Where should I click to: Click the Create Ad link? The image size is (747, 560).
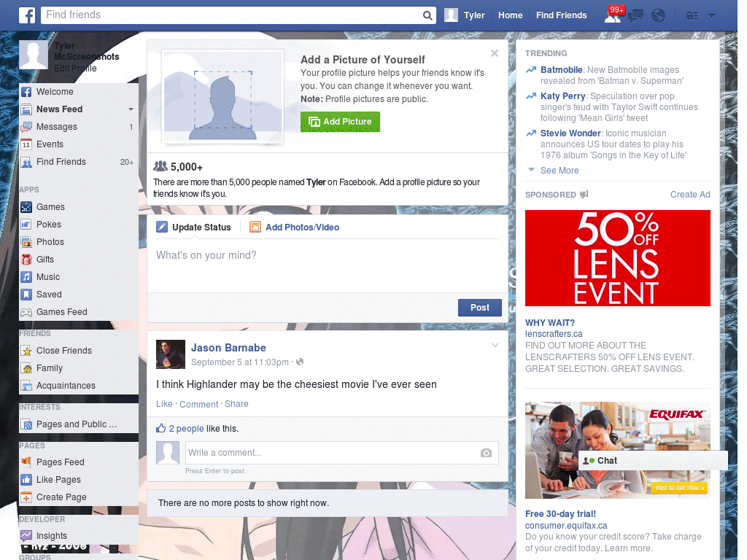click(x=690, y=194)
